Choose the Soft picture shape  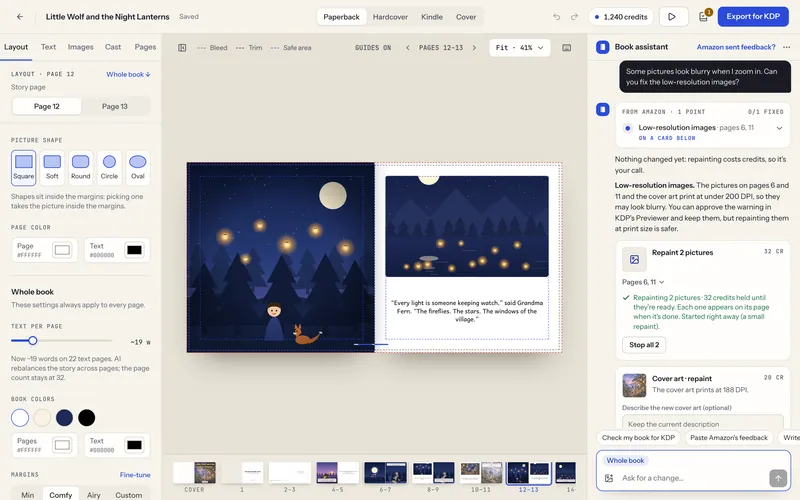[x=52, y=167]
